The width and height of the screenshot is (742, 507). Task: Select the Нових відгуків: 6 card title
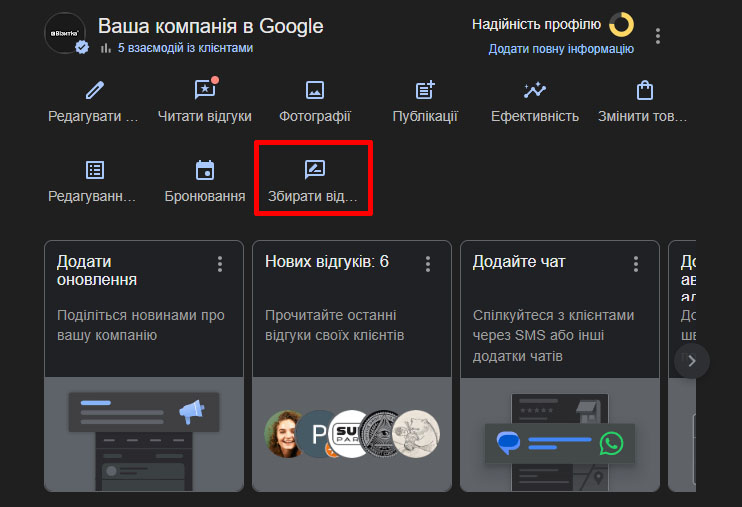click(327, 261)
